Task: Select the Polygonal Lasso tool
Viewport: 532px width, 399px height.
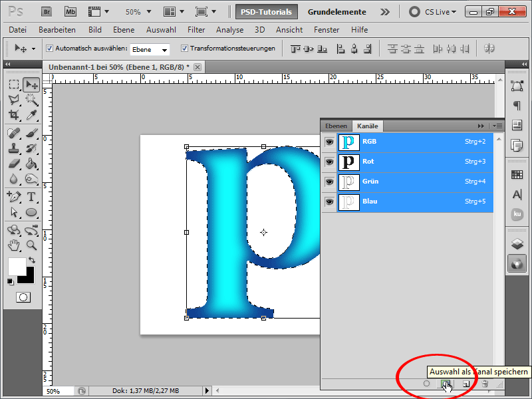Action: click(x=13, y=100)
